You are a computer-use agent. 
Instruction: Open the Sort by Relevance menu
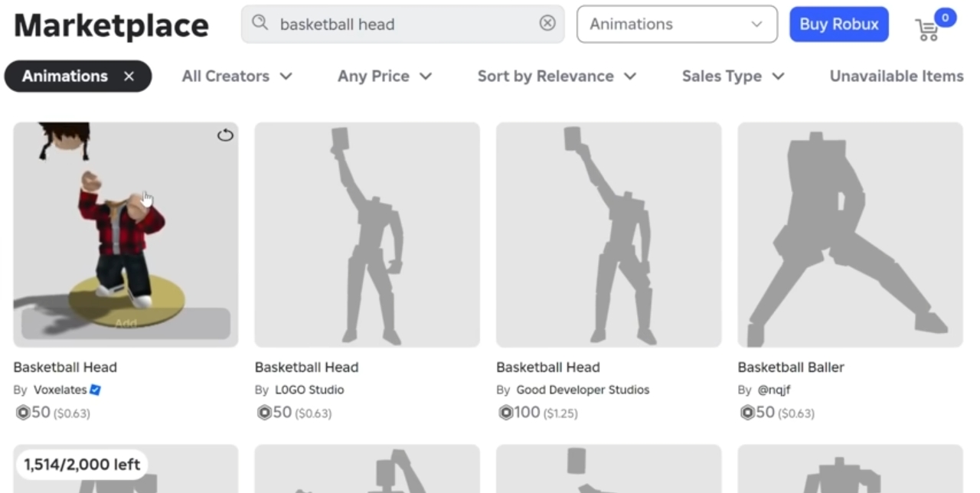pos(556,76)
